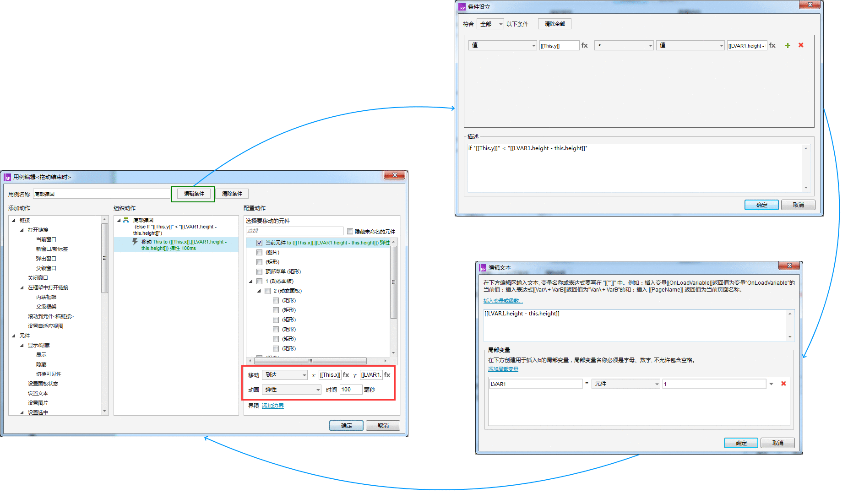Collapse the 链接 tree node
Image resolution: width=848 pixels, height=504 pixels.
[14, 220]
